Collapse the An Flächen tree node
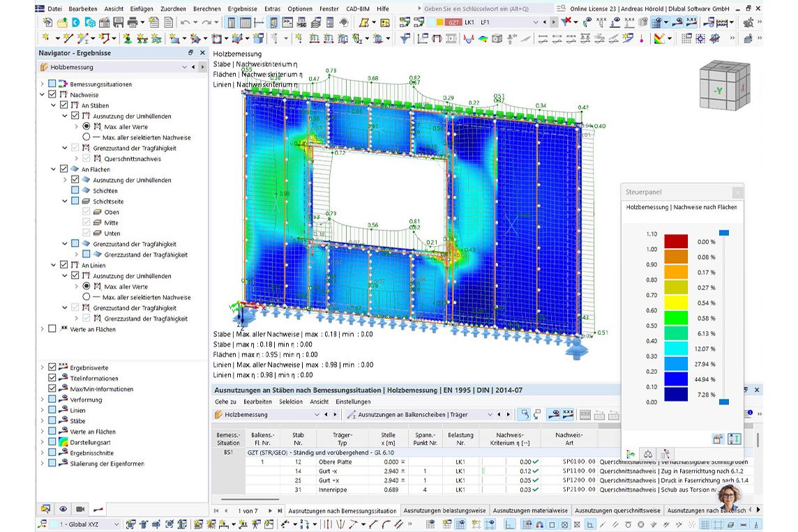Screen dimensions: 798x532 pyautogui.click(x=54, y=169)
